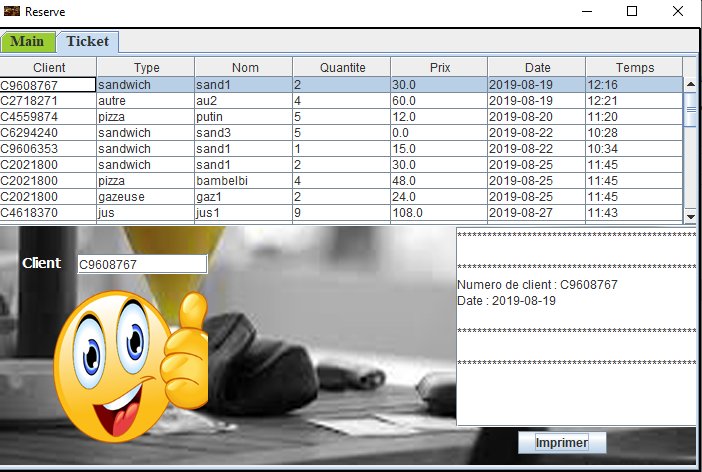Click the Temps column header
Image resolution: width=702 pixels, height=472 pixels.
[634, 67]
